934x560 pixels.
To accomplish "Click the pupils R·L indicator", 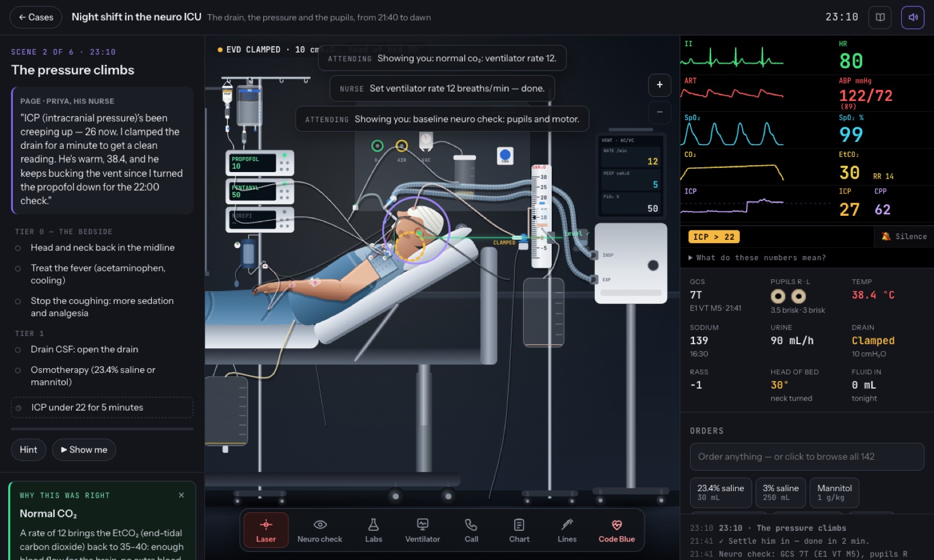I will click(788, 296).
